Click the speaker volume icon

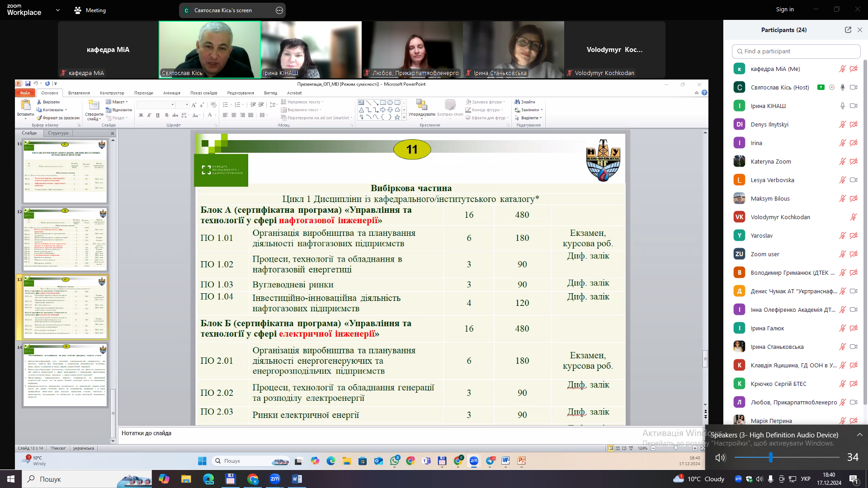click(720, 457)
